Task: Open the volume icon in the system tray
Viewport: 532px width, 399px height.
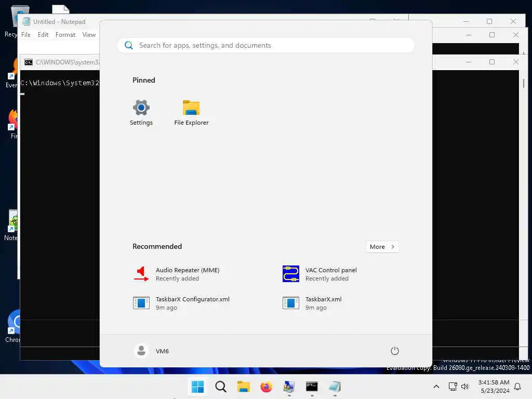Action: click(465, 387)
